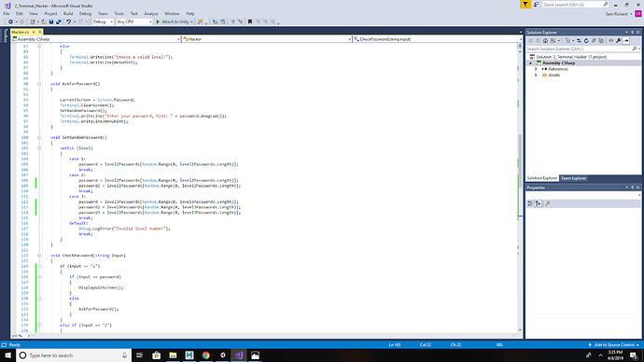
Task: Toggle Alphabetical sorting in Properties panel
Action: pyautogui.click(x=538, y=203)
